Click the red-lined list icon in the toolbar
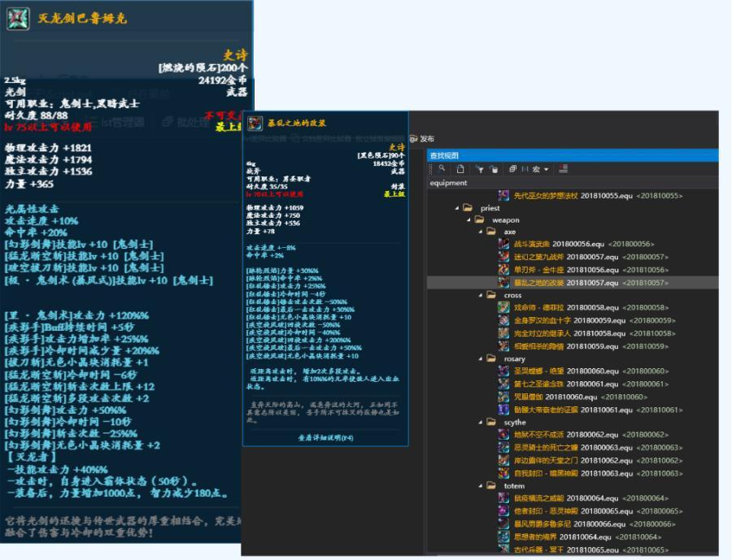732x560 pixels. [x=564, y=169]
